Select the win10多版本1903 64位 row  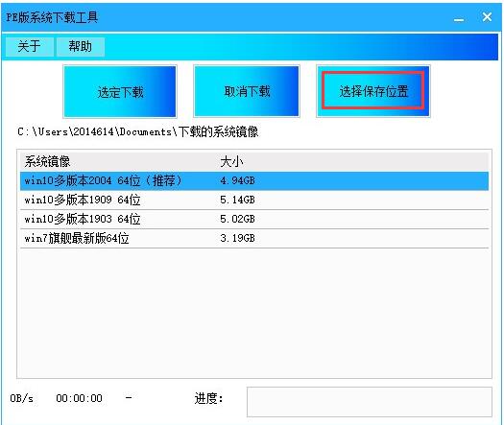[254, 220]
